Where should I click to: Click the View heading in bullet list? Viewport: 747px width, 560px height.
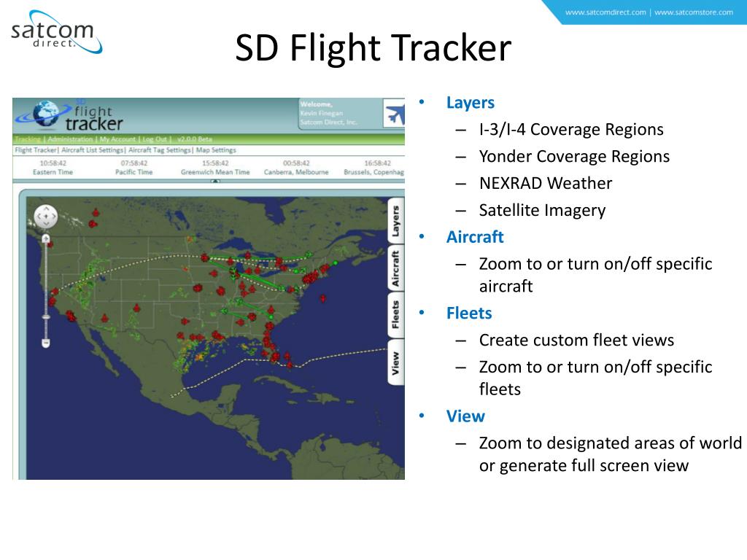pos(465,416)
